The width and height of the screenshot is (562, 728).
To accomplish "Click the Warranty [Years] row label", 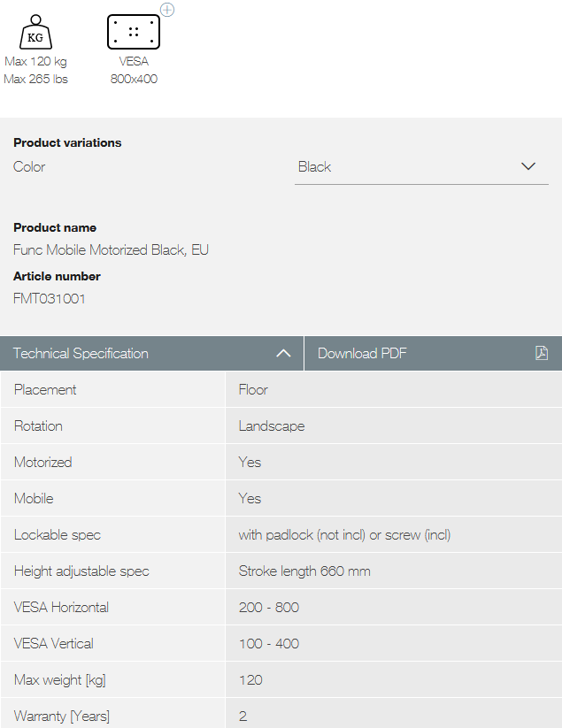I will [x=62, y=716].
